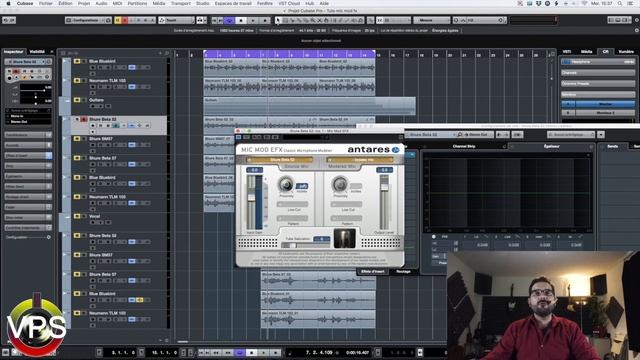640x360 pixels.
Task: Click yellow mute on first Shure Beta 57 track
Action: [77, 158]
